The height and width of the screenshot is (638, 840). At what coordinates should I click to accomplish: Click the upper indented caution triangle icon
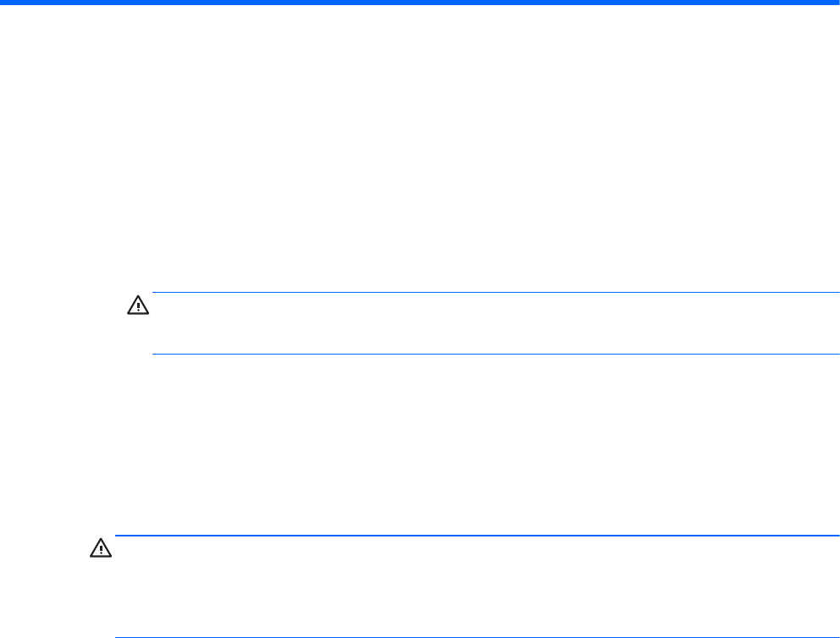click(x=137, y=305)
